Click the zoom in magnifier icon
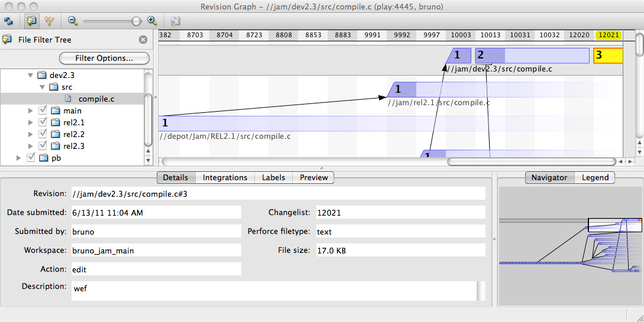 (152, 21)
